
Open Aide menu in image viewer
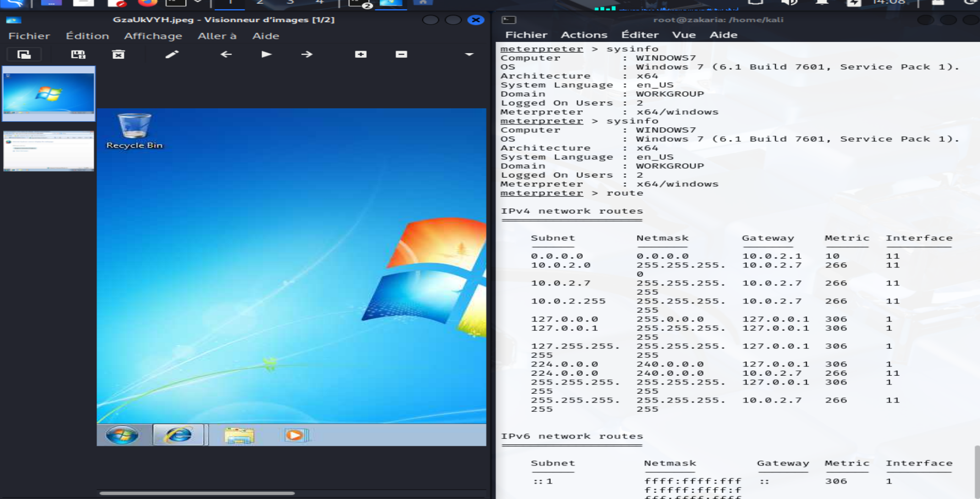[x=266, y=36]
